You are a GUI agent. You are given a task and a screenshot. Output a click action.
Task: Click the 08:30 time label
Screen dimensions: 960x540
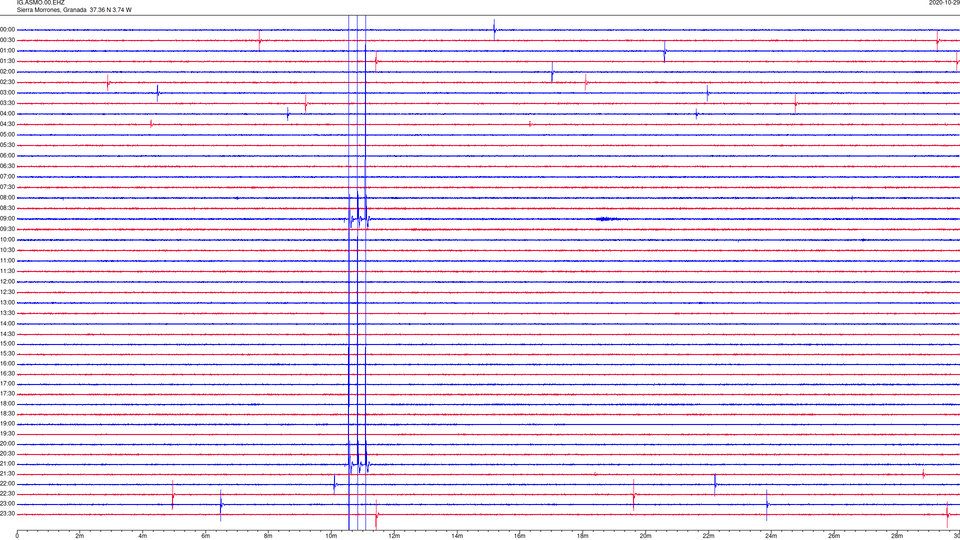pos(7,208)
